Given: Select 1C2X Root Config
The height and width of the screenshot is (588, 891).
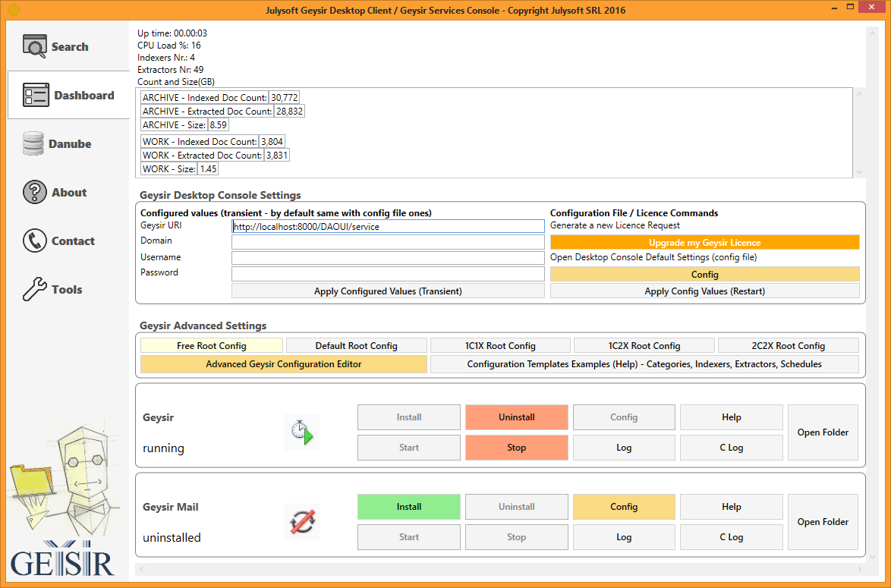Looking at the screenshot, I should [x=644, y=345].
